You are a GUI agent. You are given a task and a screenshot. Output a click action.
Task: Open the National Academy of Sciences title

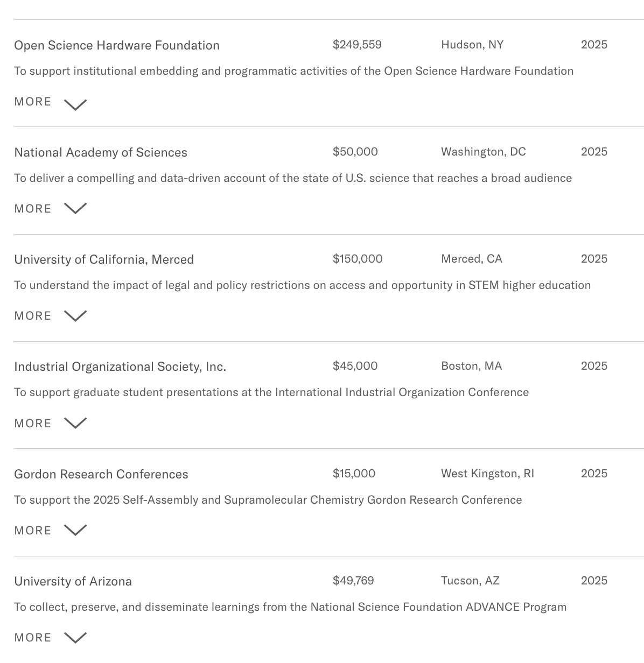pos(101,152)
